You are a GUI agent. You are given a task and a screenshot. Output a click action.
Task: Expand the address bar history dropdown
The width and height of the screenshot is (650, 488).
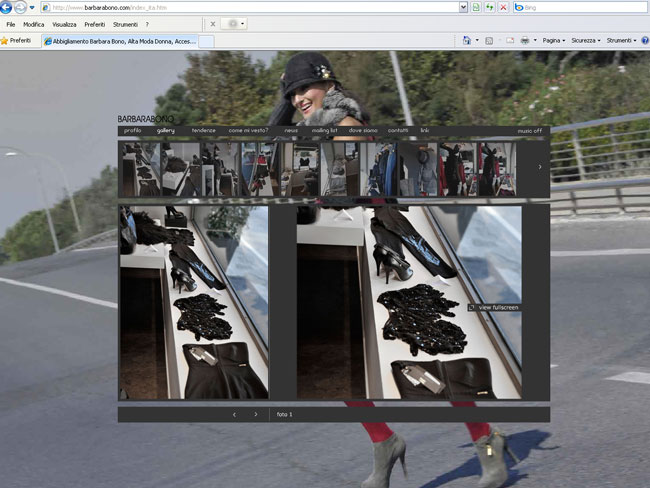(463, 7)
